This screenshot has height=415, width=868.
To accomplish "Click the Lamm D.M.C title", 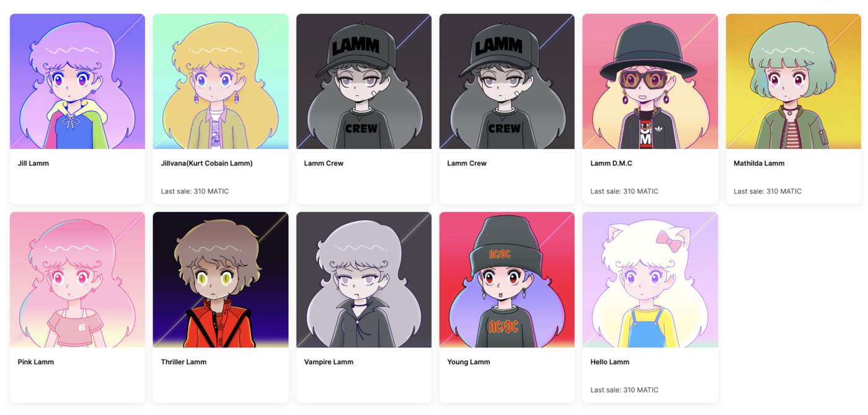I will pyautogui.click(x=611, y=163).
